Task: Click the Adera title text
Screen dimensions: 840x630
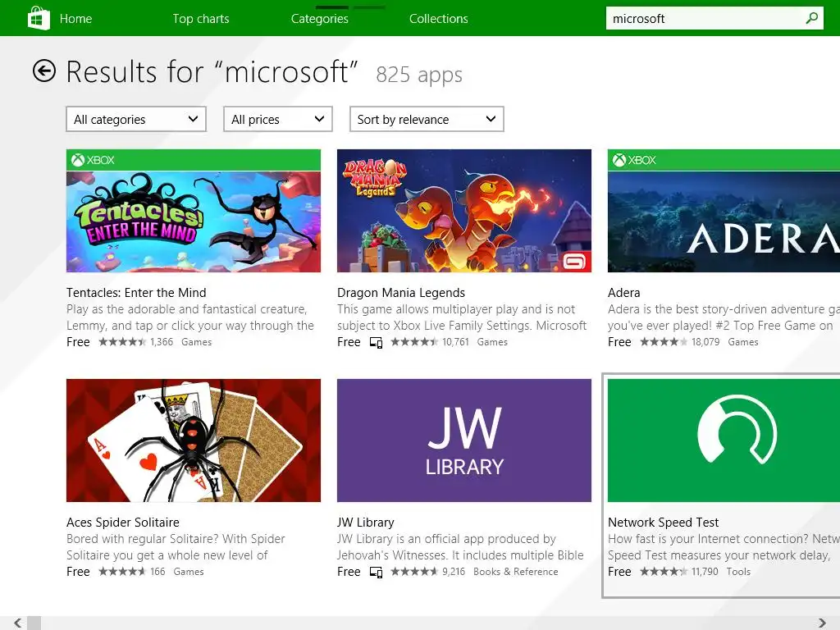Action: pyautogui.click(x=623, y=293)
